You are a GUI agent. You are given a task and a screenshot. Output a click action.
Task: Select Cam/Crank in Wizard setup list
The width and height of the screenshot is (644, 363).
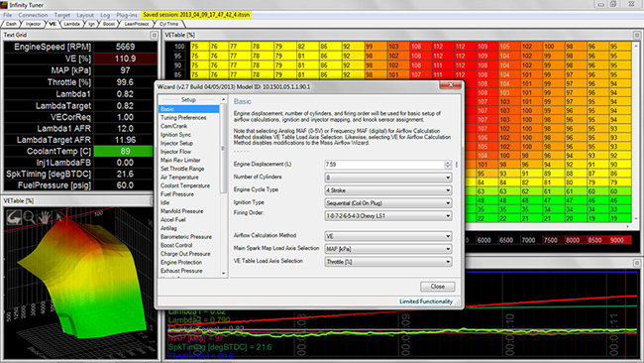[x=173, y=126]
